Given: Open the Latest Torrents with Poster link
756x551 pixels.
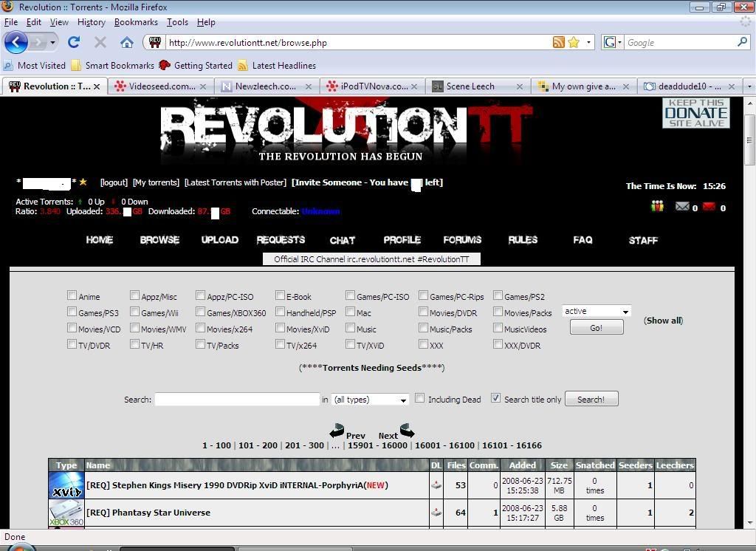Looking at the screenshot, I should point(236,182).
